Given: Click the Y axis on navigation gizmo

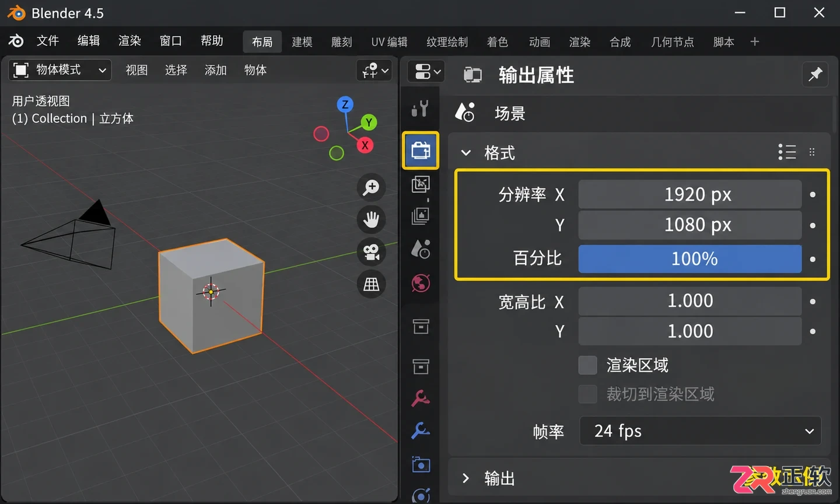Looking at the screenshot, I should coord(369,123).
